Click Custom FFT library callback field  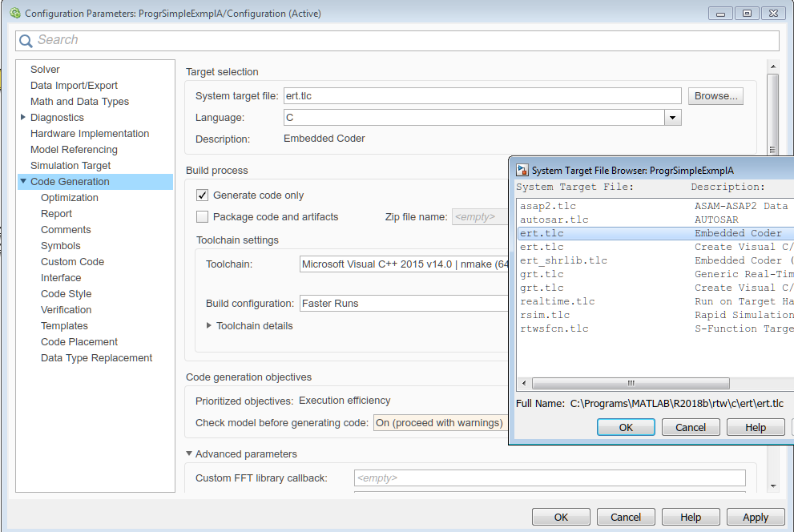550,478
